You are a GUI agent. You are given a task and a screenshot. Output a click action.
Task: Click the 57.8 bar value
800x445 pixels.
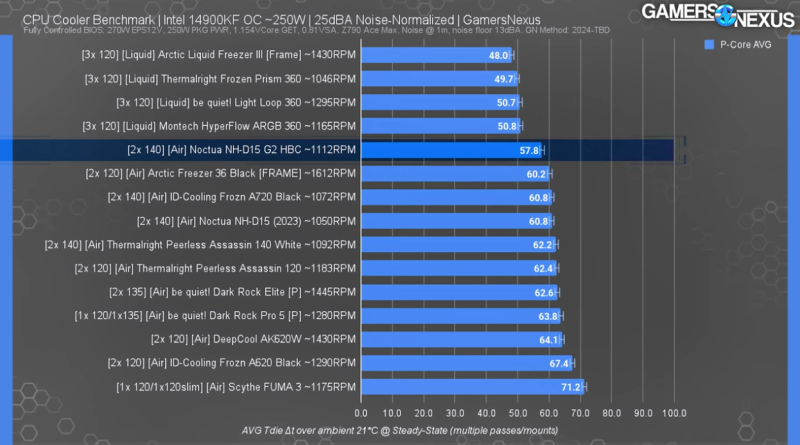click(529, 151)
